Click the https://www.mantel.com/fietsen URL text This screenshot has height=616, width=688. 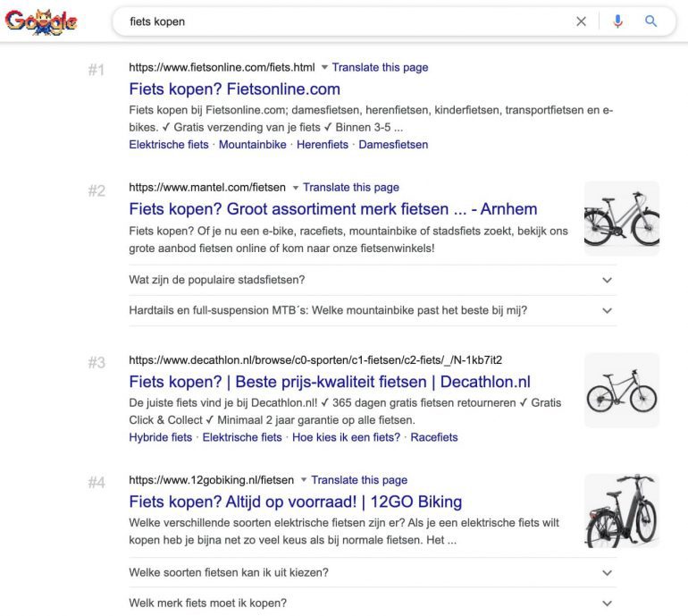pos(207,188)
